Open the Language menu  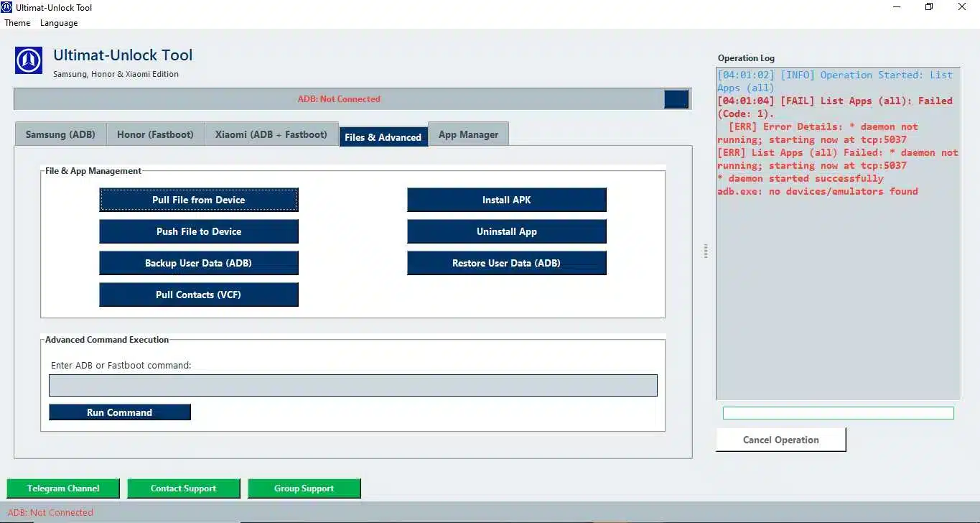point(58,22)
